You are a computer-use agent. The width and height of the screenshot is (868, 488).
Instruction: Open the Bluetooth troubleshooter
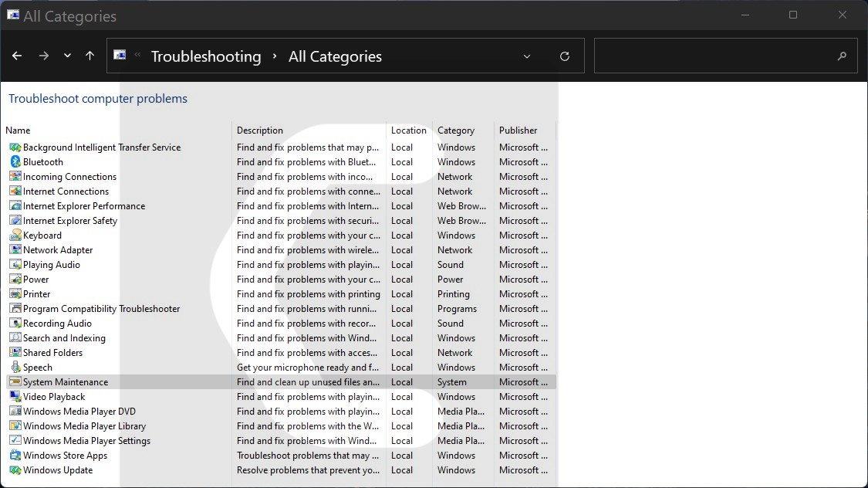[43, 161]
